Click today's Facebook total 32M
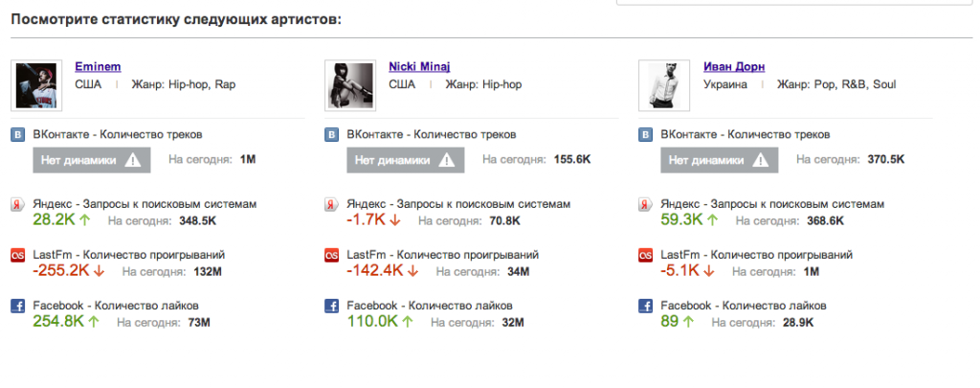 (513, 323)
